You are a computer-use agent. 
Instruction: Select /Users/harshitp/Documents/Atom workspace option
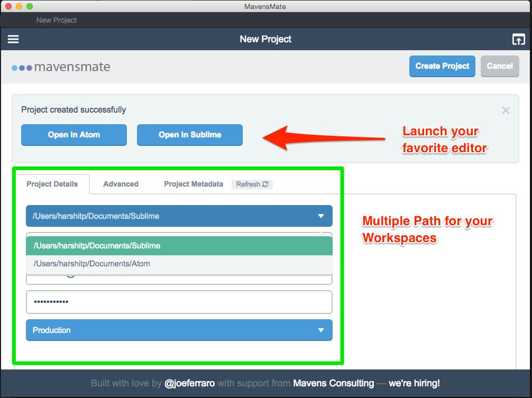[x=179, y=264]
